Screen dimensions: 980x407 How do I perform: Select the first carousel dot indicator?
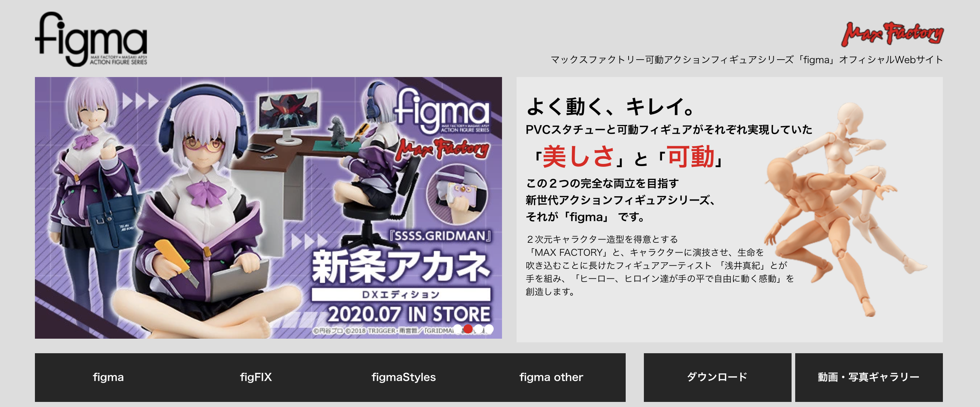[458, 329]
